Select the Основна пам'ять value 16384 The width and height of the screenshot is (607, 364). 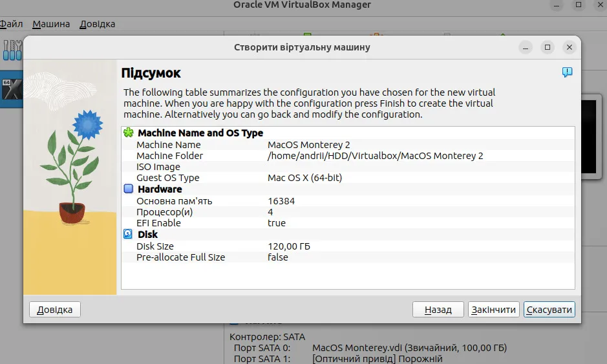point(281,201)
